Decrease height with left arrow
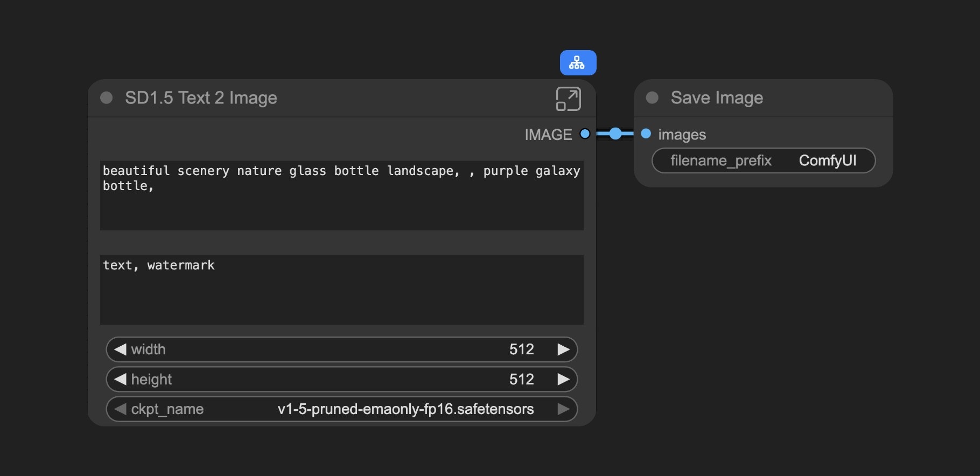 pos(120,380)
